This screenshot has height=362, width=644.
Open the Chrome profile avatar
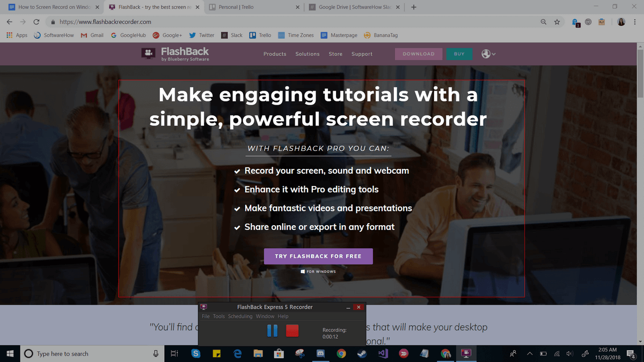[x=621, y=22]
